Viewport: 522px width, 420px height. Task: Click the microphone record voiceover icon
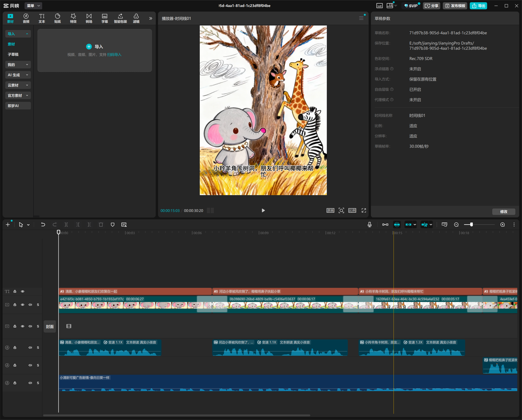(370, 224)
